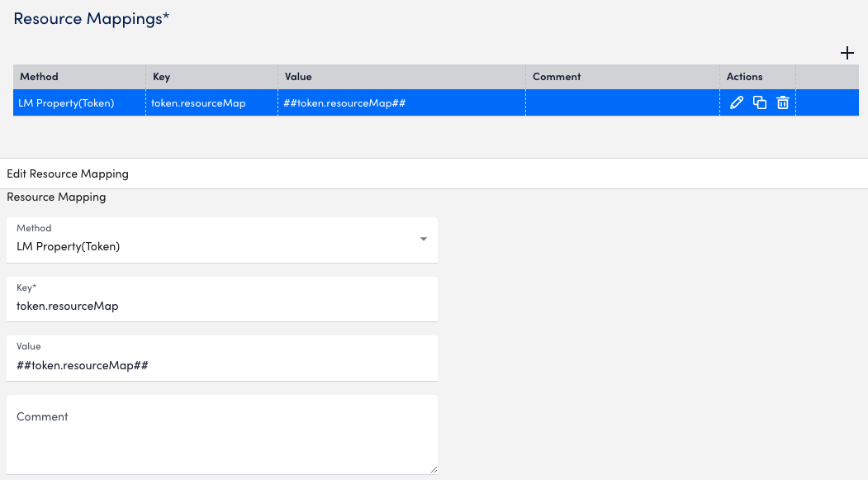Screen dimensions: 868x480
Task: Click the token.resourceMap cell in table row
Action: 198,103
